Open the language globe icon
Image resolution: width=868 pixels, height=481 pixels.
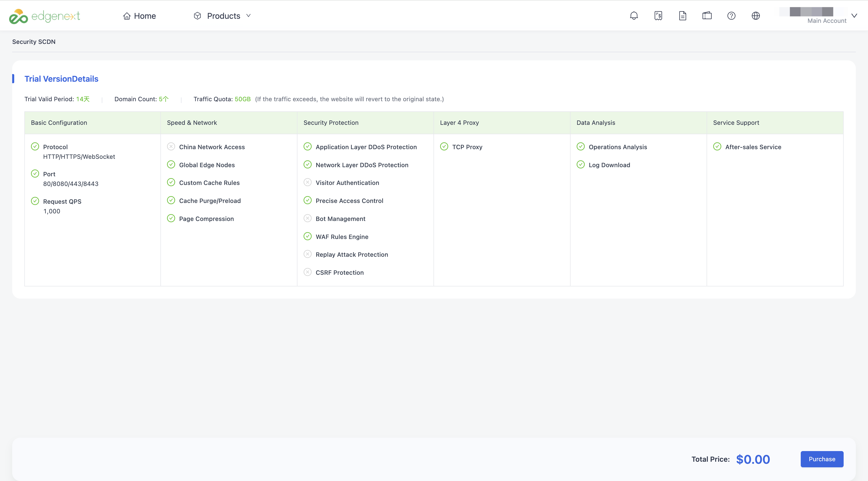[756, 15]
